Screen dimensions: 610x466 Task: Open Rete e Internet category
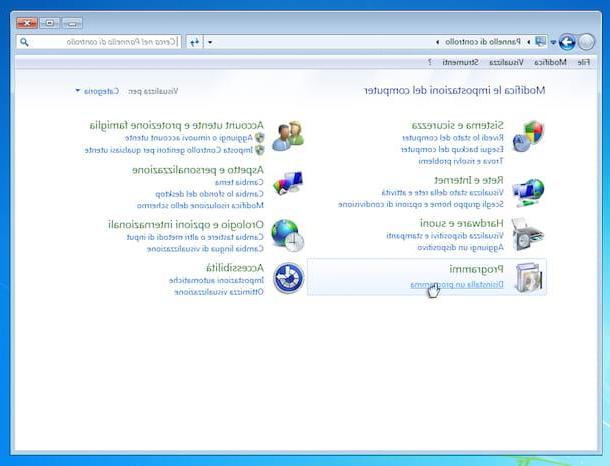468,180
